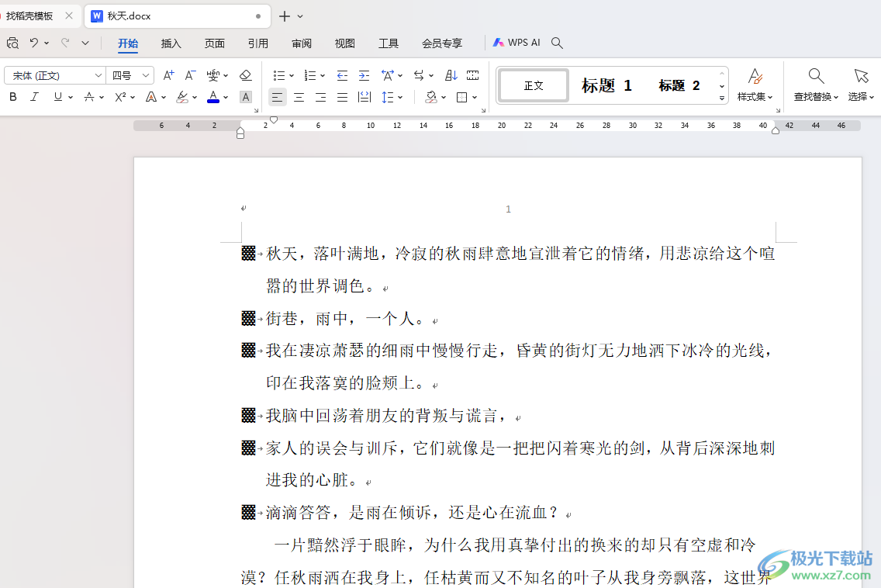
Task: Sort text with A-Z icon
Action: (451, 75)
